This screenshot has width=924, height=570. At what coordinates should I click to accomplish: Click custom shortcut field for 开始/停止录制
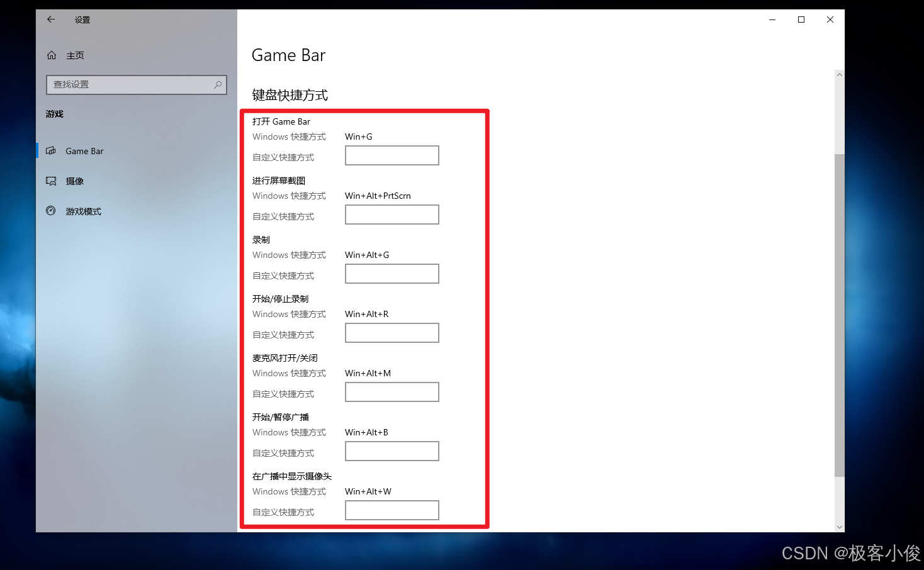[392, 333]
